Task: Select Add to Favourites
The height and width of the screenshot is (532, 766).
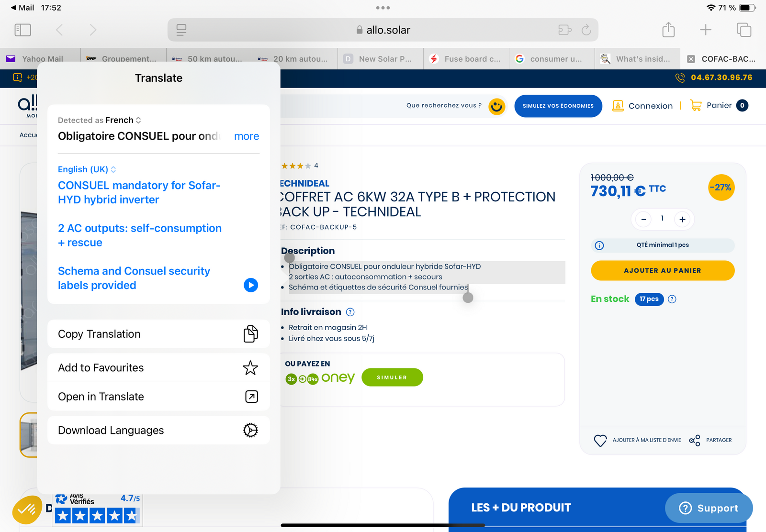Action: click(158, 368)
